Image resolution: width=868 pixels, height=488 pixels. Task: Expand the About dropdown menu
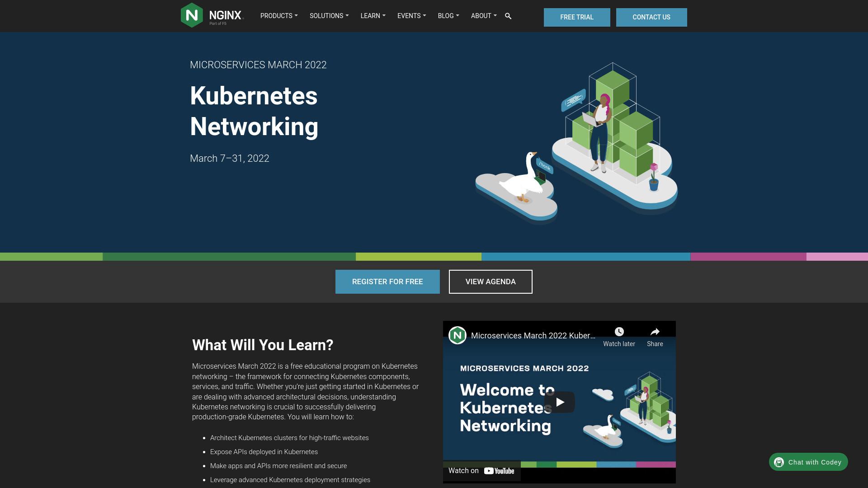tap(484, 16)
